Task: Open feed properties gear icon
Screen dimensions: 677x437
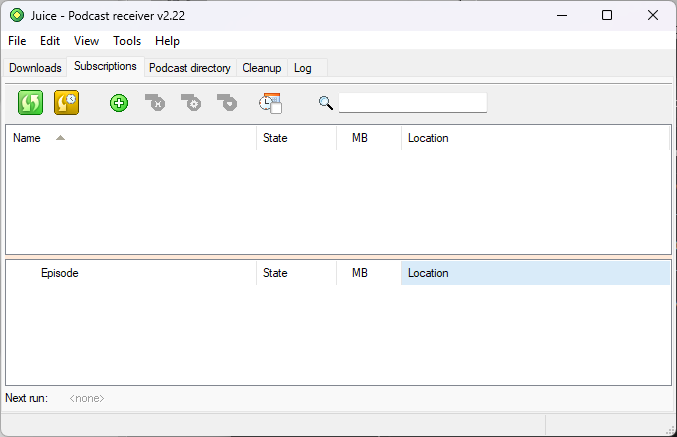Action: [x=191, y=103]
